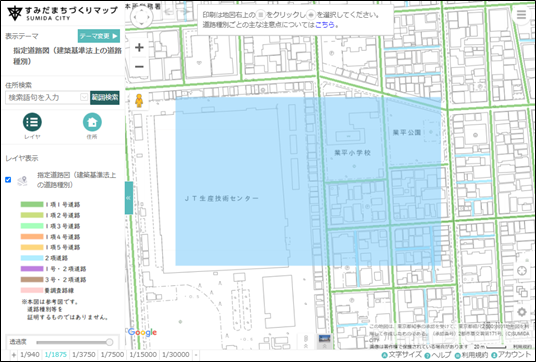Select the 1項3号道路 mint swatch
536x362 pixels.
point(32,226)
